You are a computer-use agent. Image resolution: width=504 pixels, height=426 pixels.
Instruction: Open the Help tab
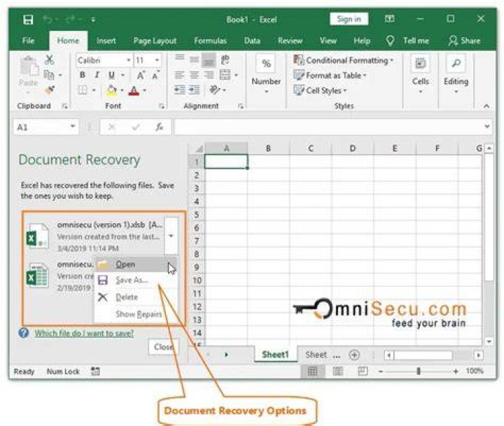pos(362,41)
